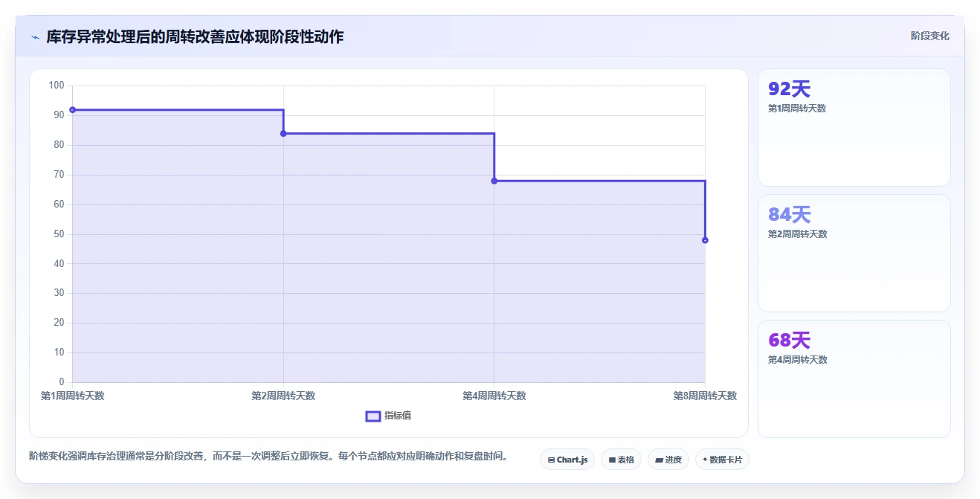Click the 第1周周转天数 x-axis label
Screen dimensions: 980x499
pos(73,396)
